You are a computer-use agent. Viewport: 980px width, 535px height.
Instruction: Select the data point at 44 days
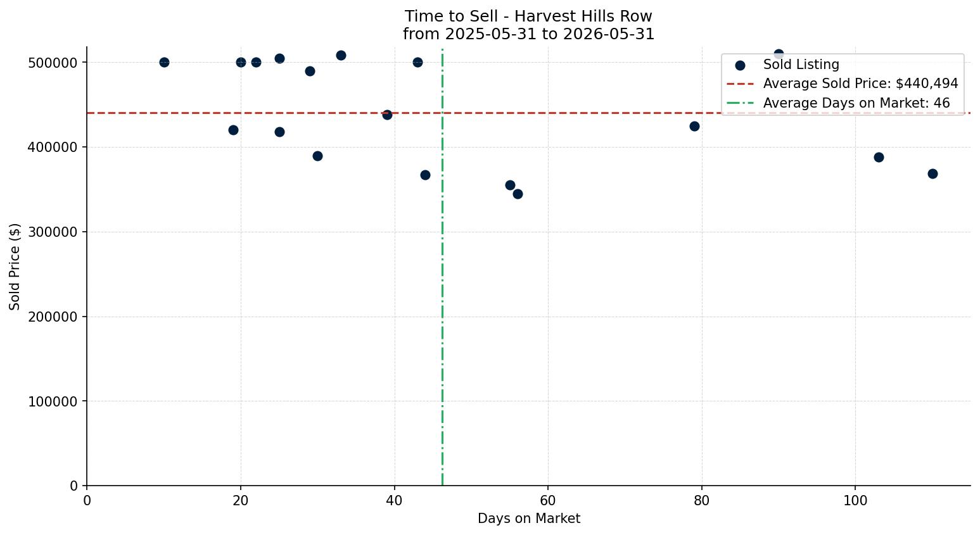pyautogui.click(x=425, y=175)
